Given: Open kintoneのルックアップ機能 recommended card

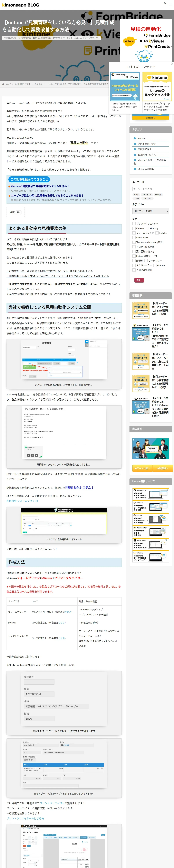Looking at the screenshot, I should (x=157, y=92).
